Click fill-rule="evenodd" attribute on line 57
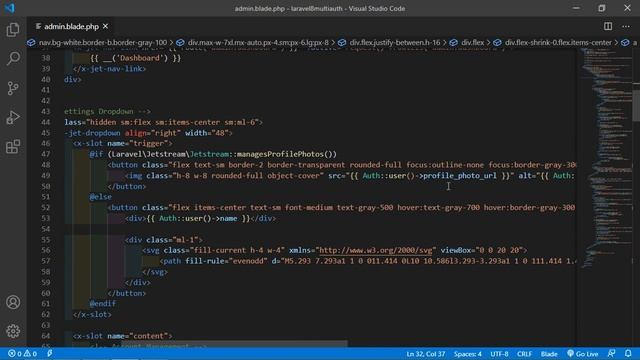Viewport: 640px width, 360px height. click(226, 261)
